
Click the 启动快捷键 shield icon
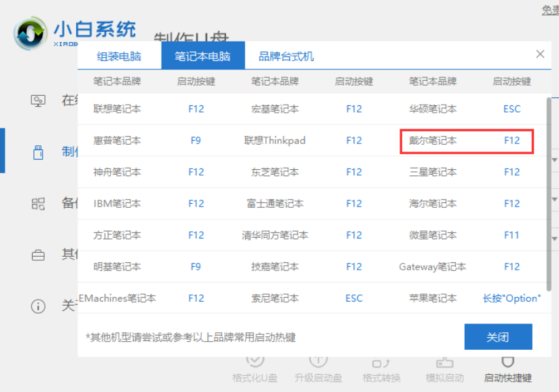(507, 361)
